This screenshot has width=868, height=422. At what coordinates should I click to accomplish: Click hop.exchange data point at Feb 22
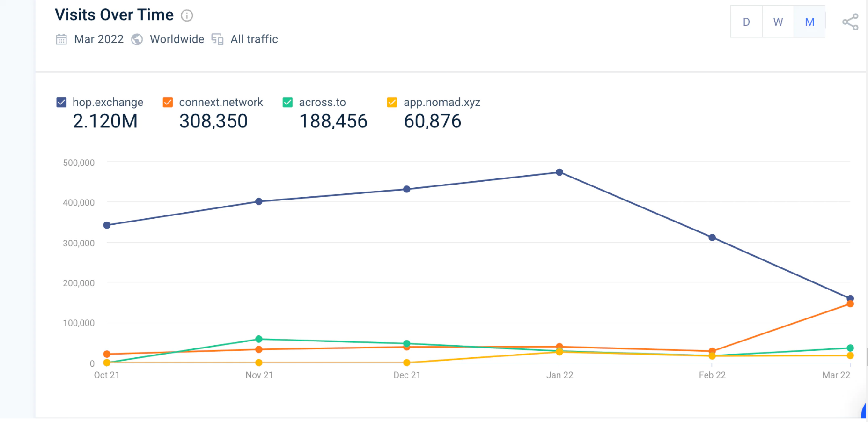(712, 237)
